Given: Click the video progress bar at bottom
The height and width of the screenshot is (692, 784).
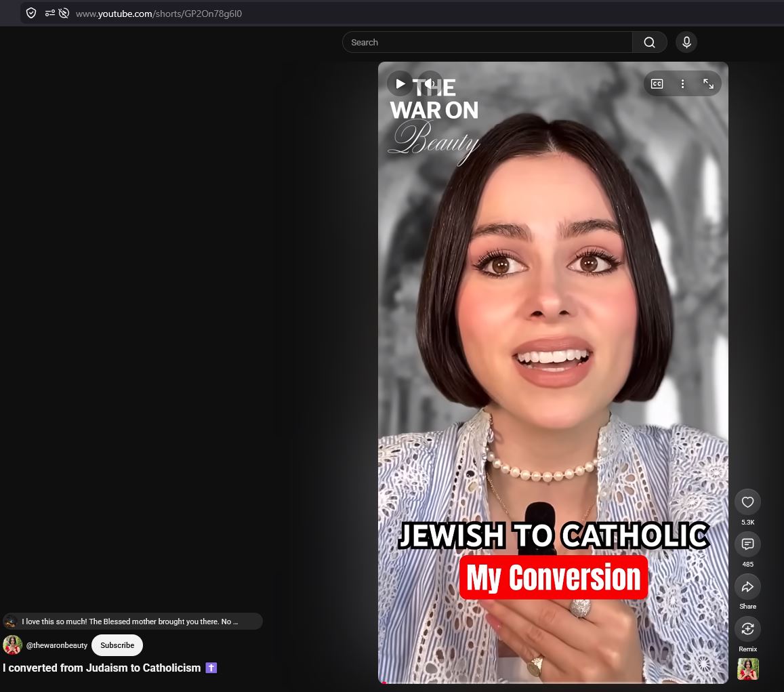Looking at the screenshot, I should [553, 683].
